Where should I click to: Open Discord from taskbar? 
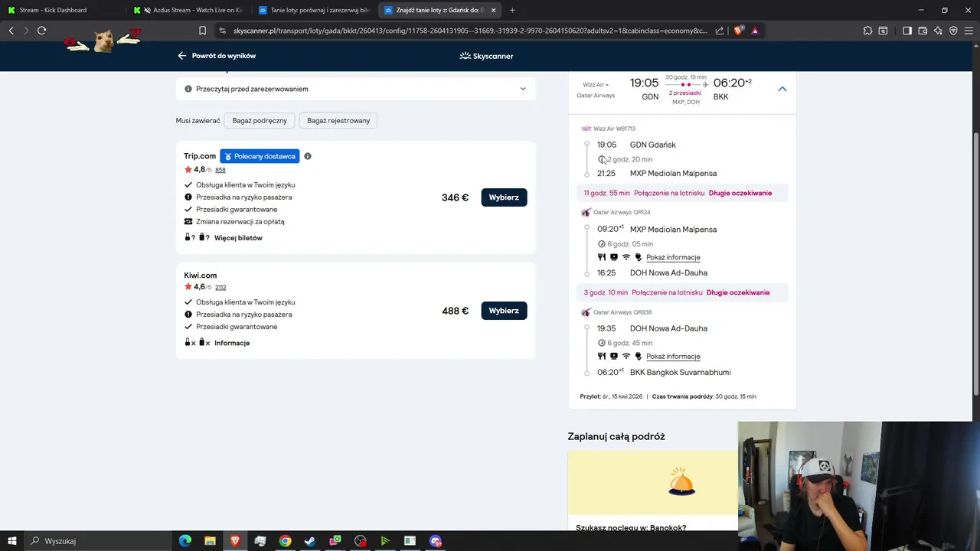point(436,541)
